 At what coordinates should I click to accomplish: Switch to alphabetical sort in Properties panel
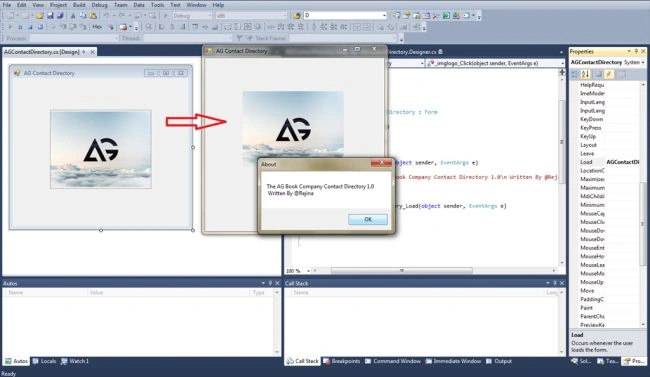(x=585, y=74)
